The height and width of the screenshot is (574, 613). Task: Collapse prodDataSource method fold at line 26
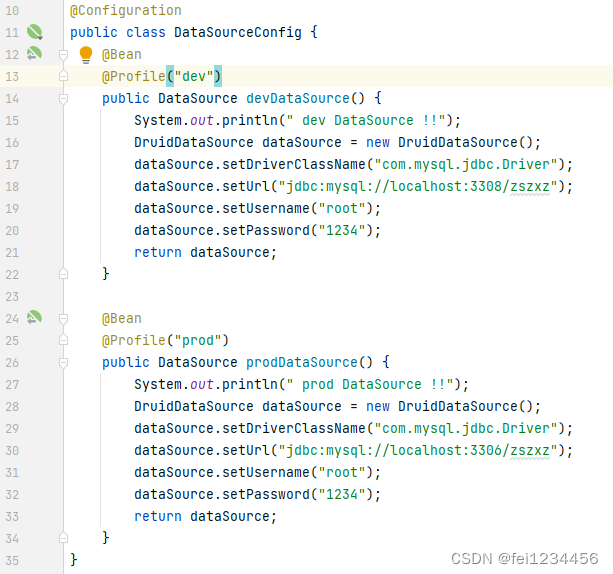tap(63, 363)
